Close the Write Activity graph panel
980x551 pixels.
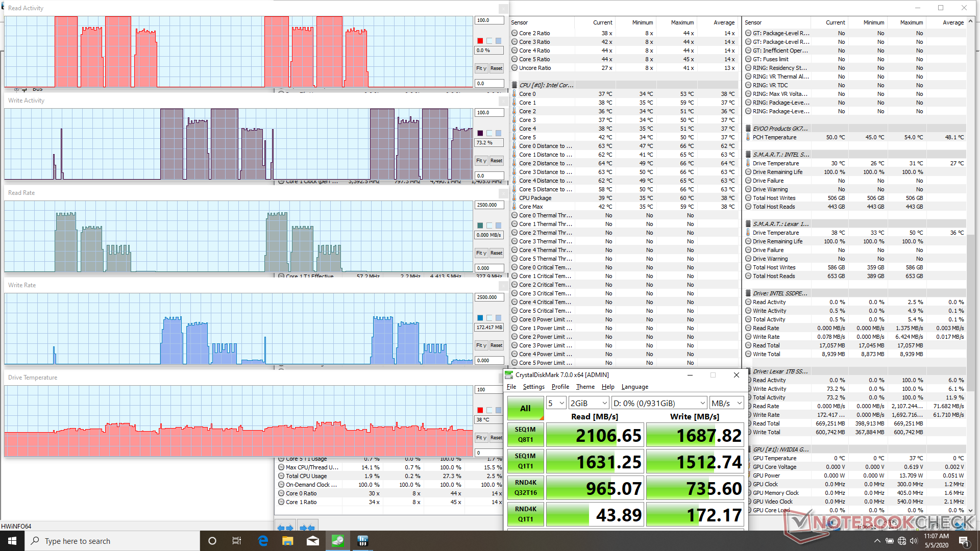(x=503, y=101)
